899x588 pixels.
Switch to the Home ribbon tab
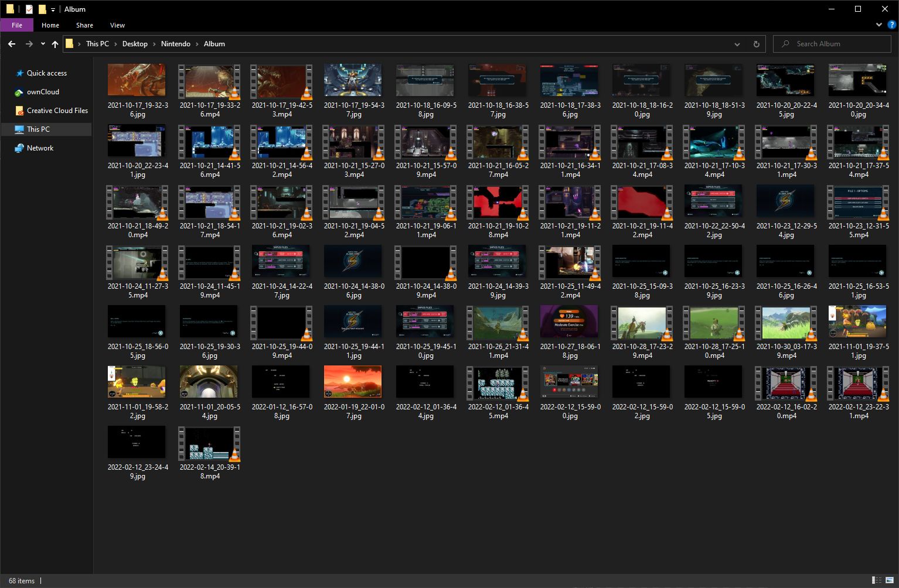click(x=50, y=25)
